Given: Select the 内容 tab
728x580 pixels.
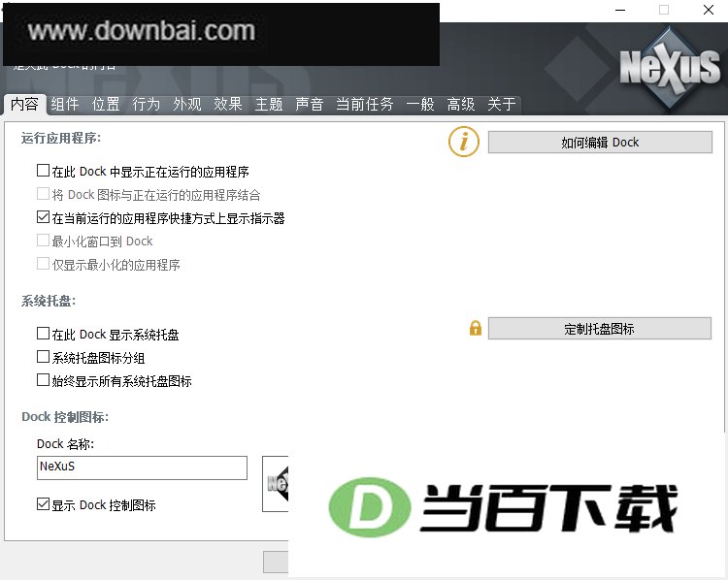Looking at the screenshot, I should (x=24, y=104).
